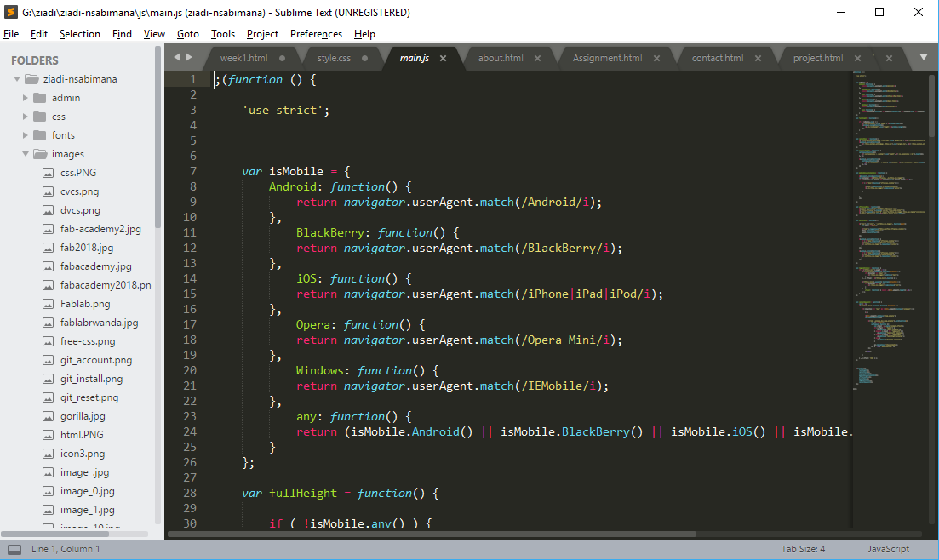Open fablabrwanda.jpg in the sidebar
The width and height of the screenshot is (939, 560).
(x=99, y=323)
